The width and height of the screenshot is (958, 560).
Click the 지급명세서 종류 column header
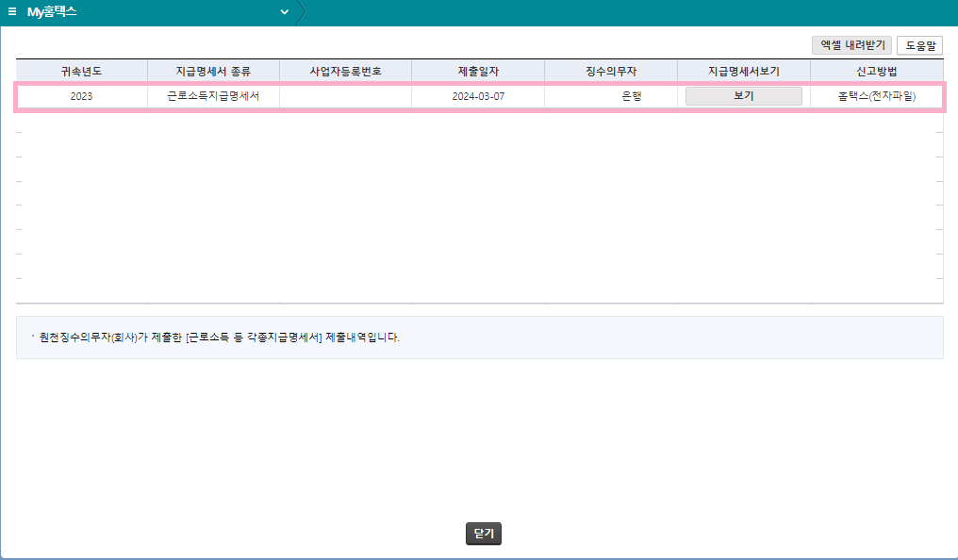[x=213, y=70]
